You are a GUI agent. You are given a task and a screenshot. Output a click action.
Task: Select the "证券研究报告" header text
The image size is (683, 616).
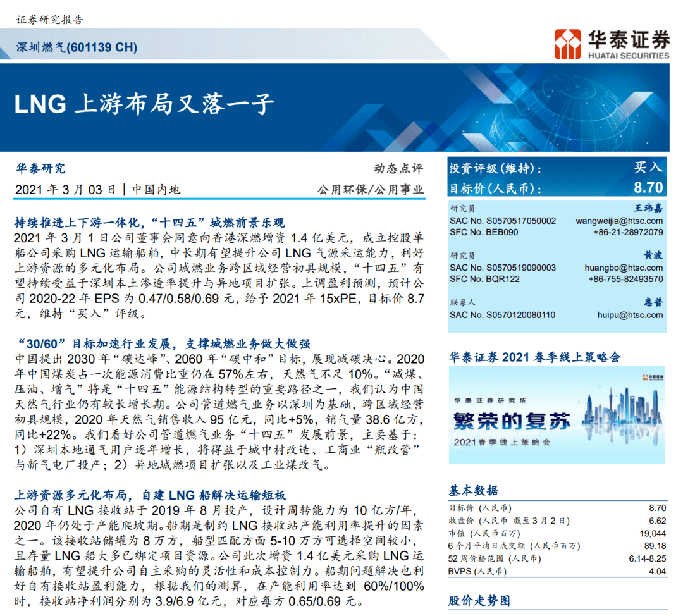(50, 20)
